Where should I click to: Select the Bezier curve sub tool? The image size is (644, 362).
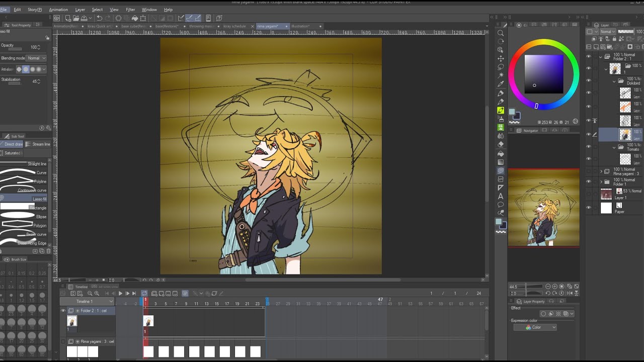point(24,234)
